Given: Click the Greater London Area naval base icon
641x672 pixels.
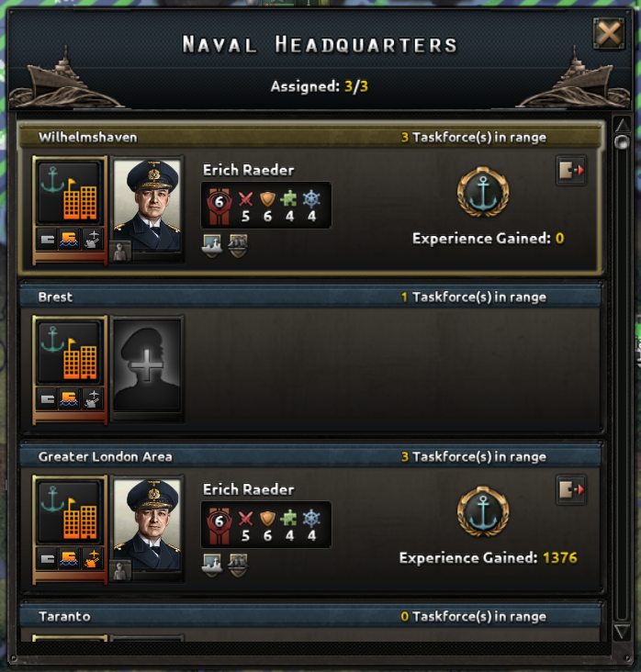Looking at the screenshot, I should (69, 512).
